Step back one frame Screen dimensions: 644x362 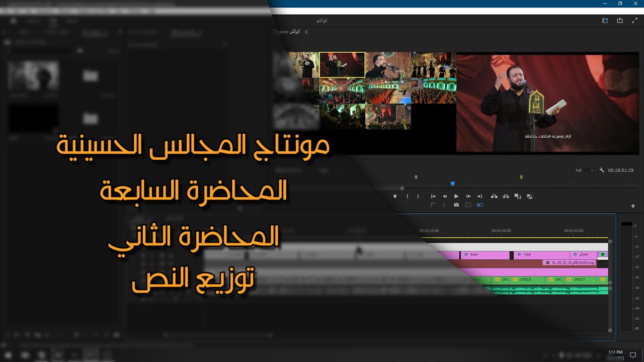click(x=445, y=197)
